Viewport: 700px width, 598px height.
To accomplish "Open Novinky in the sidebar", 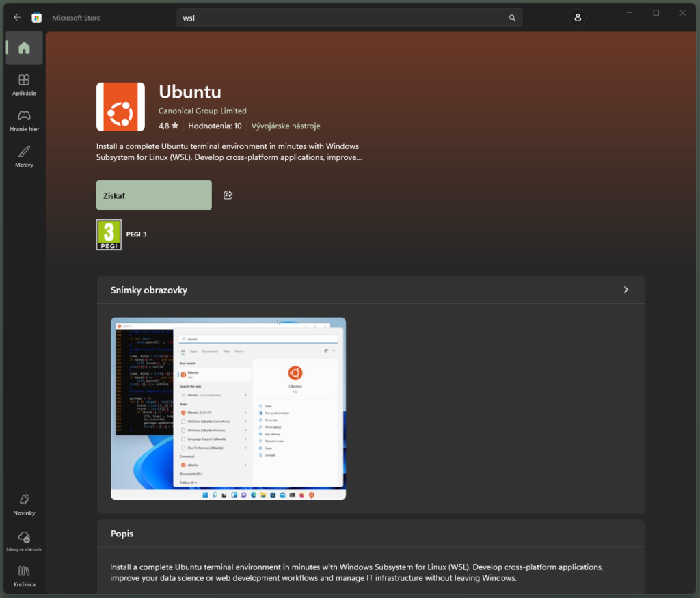I will click(x=24, y=505).
